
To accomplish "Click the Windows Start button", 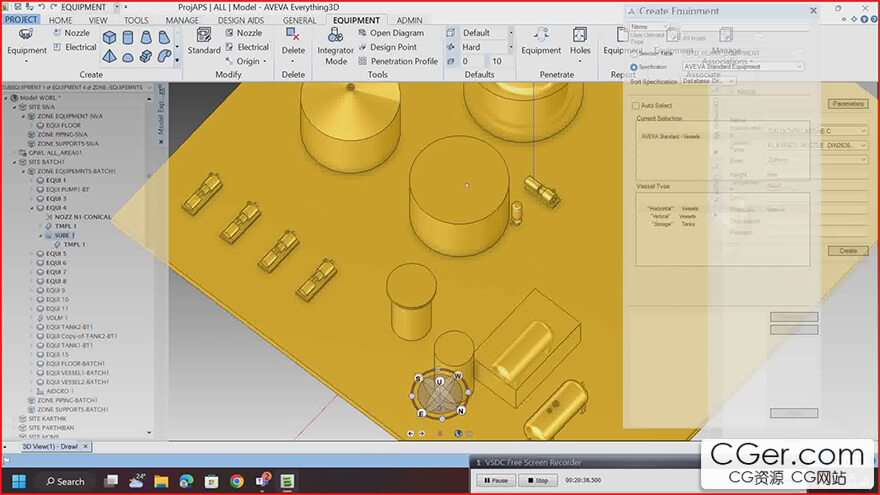I will tap(19, 481).
